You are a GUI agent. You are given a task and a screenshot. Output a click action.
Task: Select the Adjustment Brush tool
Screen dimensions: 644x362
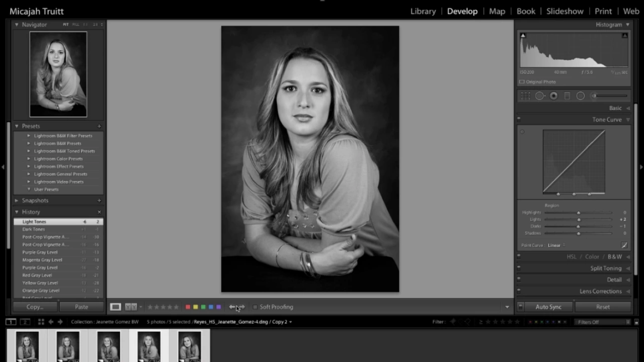click(610, 96)
